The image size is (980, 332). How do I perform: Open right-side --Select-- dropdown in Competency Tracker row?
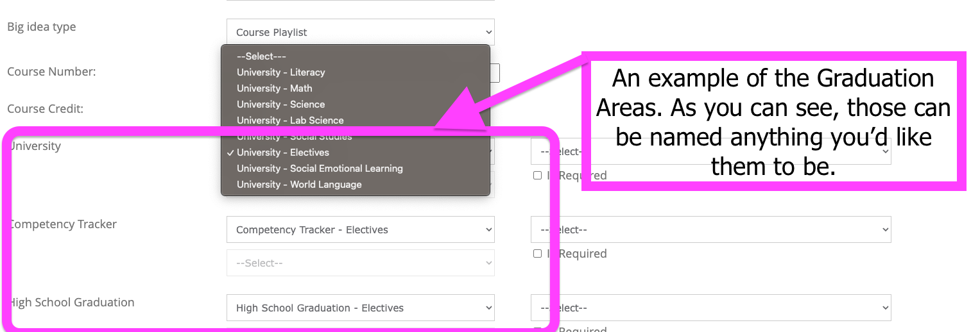click(x=710, y=229)
